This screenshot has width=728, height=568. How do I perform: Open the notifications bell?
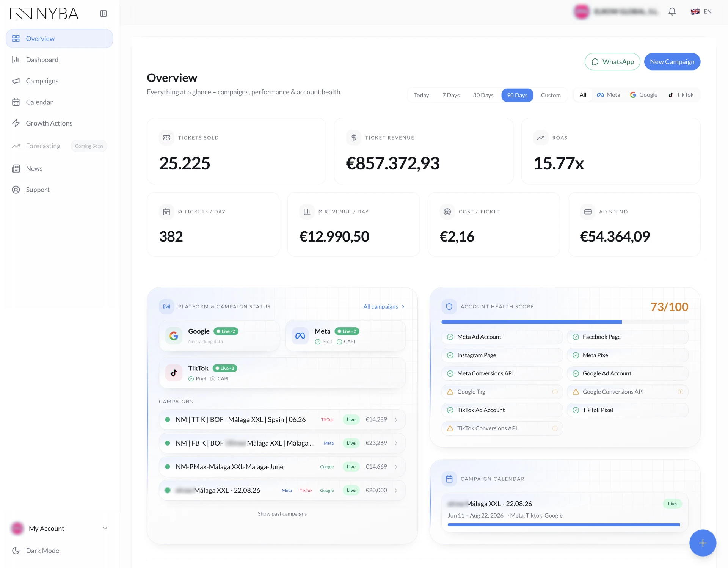click(x=672, y=12)
